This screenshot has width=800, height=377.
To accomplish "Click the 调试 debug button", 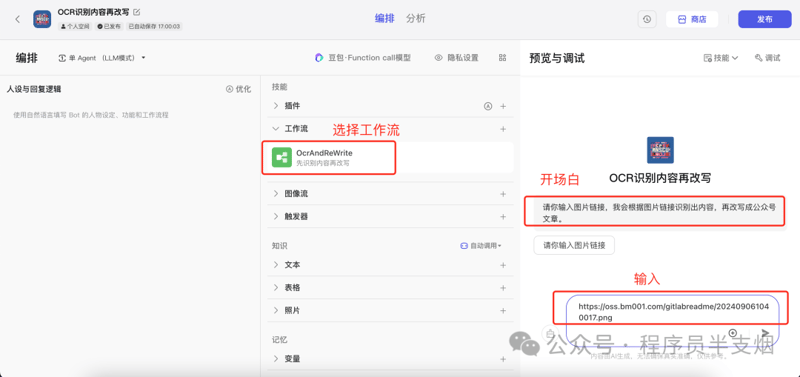I will 768,58.
